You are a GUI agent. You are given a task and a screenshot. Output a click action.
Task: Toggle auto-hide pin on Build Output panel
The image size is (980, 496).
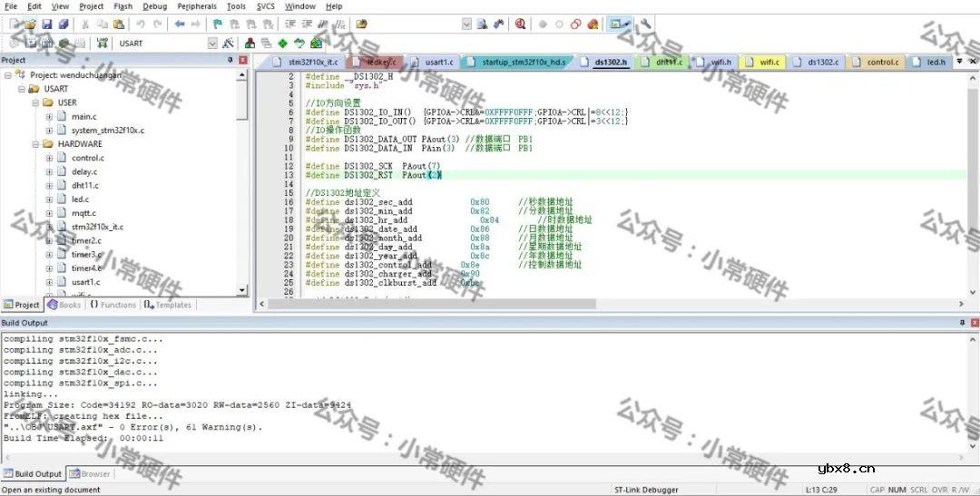point(962,323)
